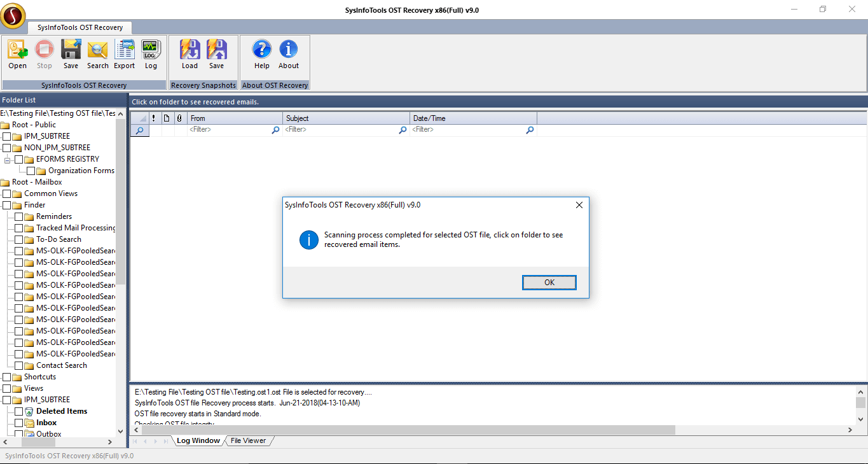Click the attachment paperclip column header
This screenshot has height=464, width=868.
[179, 118]
